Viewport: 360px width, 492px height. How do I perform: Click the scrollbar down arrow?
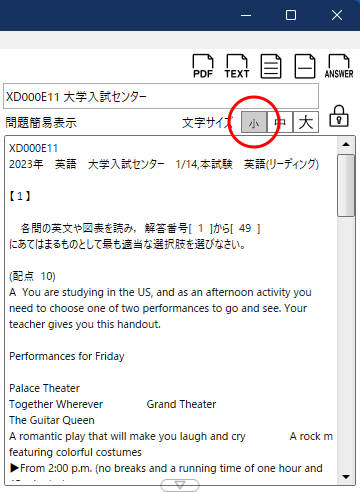pos(346,477)
